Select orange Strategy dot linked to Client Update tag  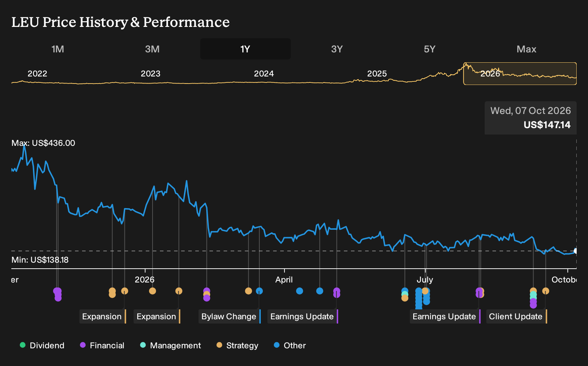546,291
